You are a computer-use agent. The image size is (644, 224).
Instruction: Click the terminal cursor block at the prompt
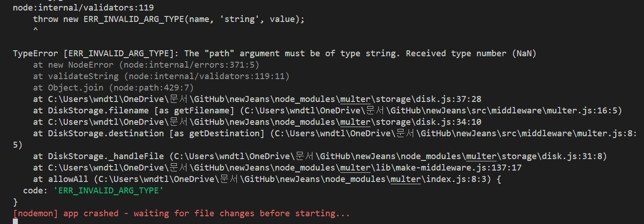pos(15,221)
